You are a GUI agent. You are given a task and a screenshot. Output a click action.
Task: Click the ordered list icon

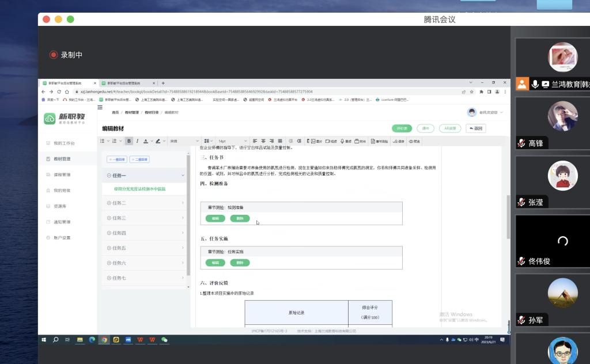point(115,141)
